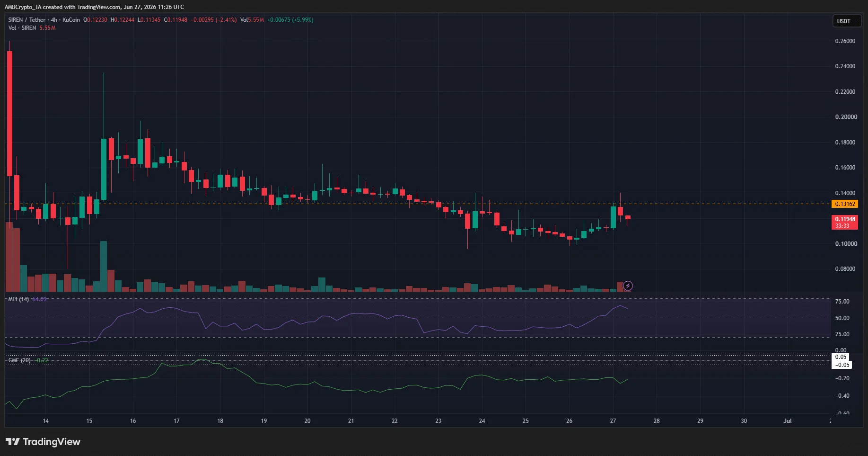The width and height of the screenshot is (868, 456).
Task: Click the TradingView logo at bottom left
Action: [43, 442]
